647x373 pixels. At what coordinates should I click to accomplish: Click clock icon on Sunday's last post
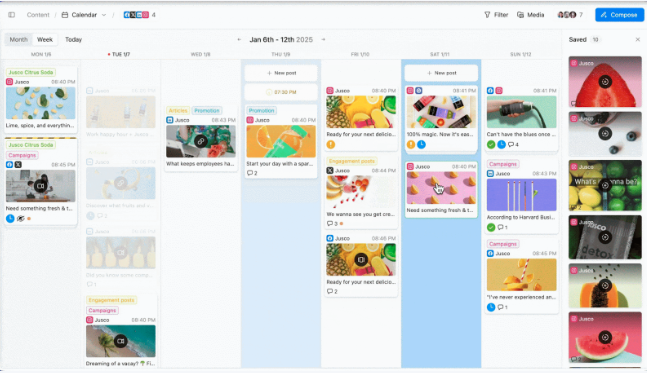coord(491,307)
